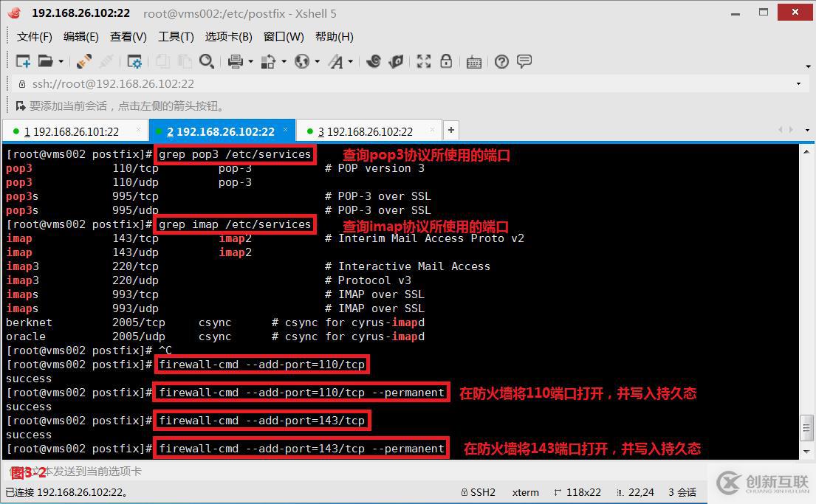Open the 查看(V) menu
This screenshot has width=816, height=504.
tap(128, 36)
